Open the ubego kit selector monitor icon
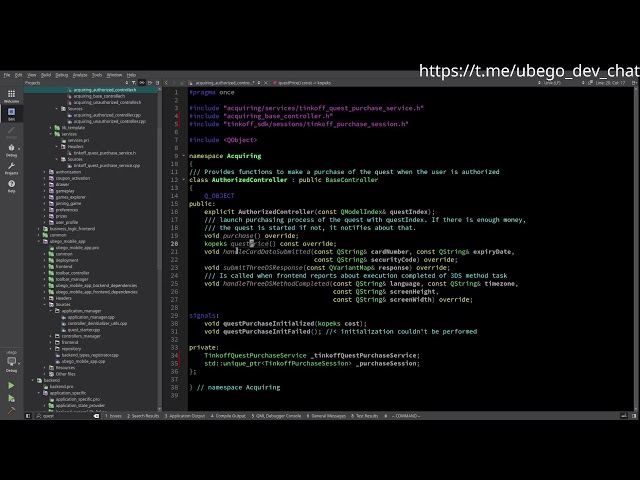640x480 pixels. (11, 362)
